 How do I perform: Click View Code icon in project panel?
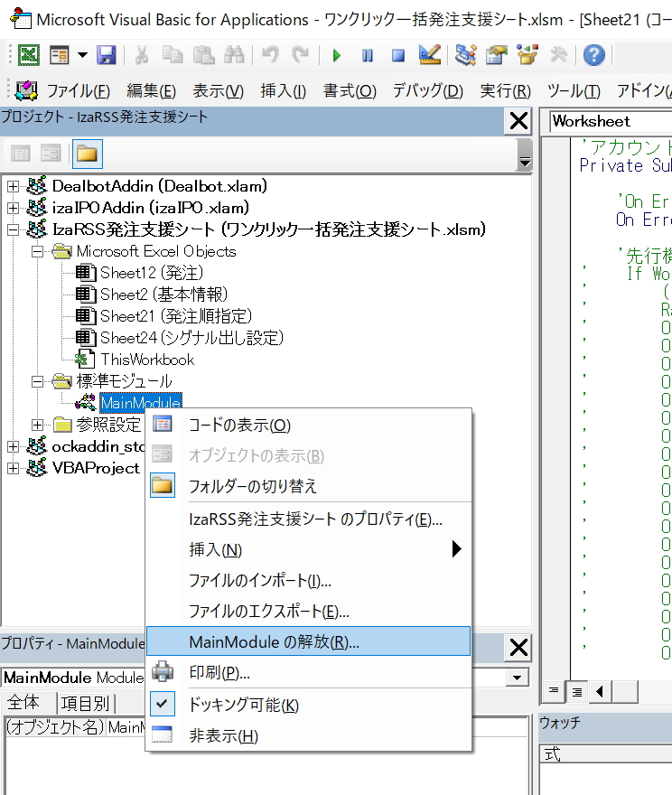coord(20,154)
